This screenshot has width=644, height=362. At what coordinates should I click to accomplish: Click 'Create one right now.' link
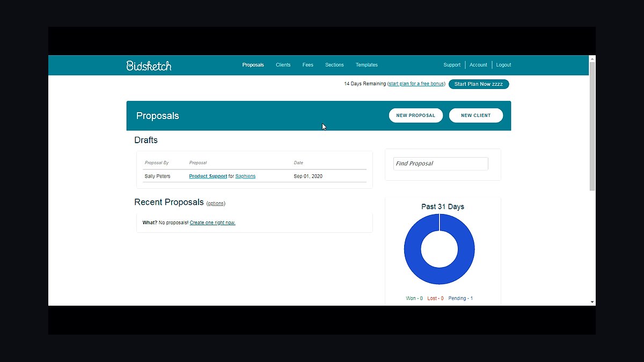213,223
